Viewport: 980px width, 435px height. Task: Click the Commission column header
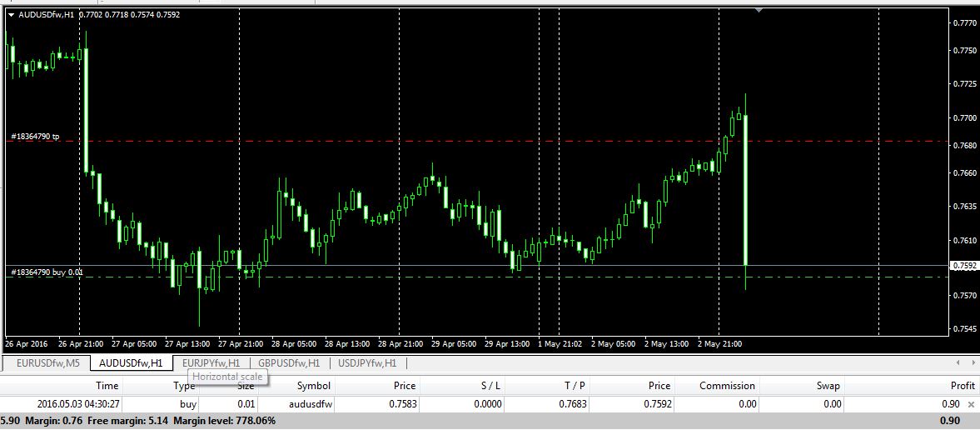click(727, 386)
